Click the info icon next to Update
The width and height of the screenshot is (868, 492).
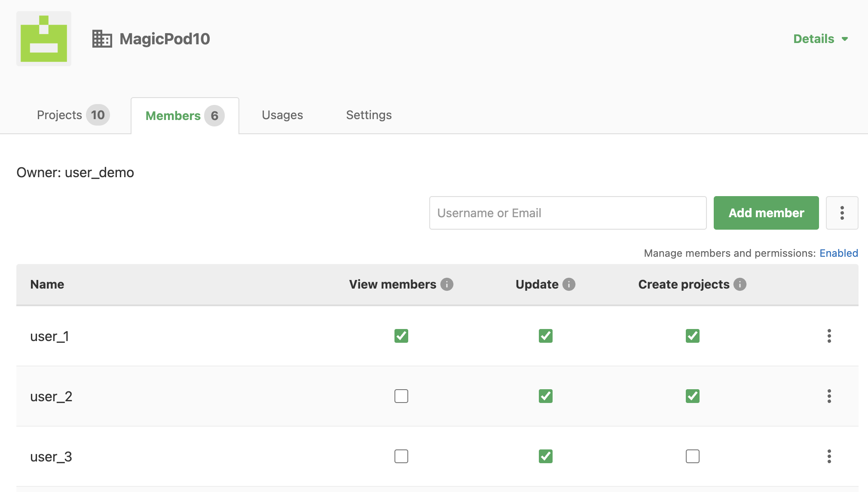[x=569, y=284]
